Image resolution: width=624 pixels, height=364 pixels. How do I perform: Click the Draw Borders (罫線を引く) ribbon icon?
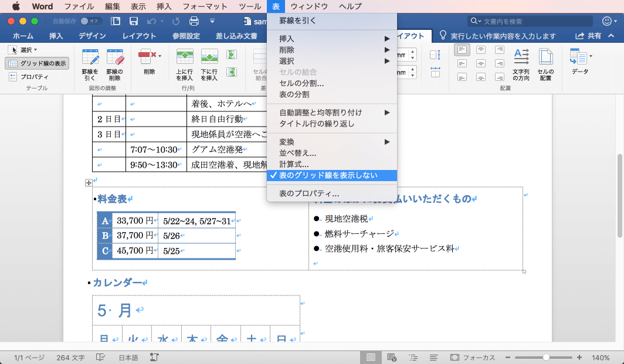coord(90,64)
